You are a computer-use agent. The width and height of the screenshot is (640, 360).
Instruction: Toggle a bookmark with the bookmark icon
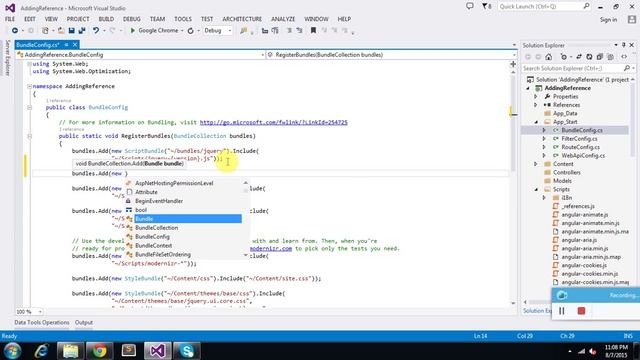coord(313,31)
